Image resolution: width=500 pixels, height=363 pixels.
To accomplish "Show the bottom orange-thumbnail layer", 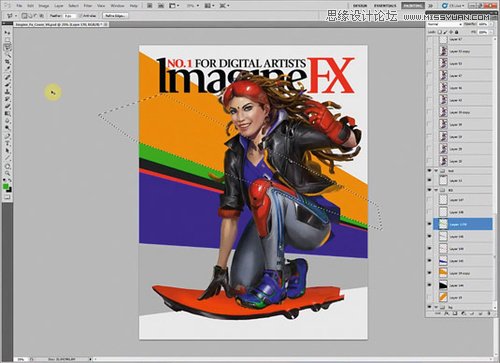I will (429, 297).
